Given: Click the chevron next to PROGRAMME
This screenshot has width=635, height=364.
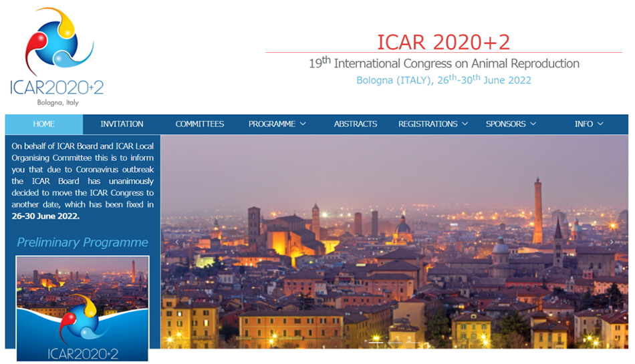Looking at the screenshot, I should [303, 124].
